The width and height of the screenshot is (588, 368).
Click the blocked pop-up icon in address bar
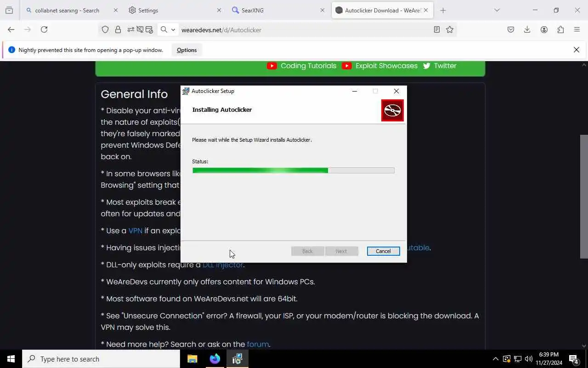pyautogui.click(x=149, y=29)
